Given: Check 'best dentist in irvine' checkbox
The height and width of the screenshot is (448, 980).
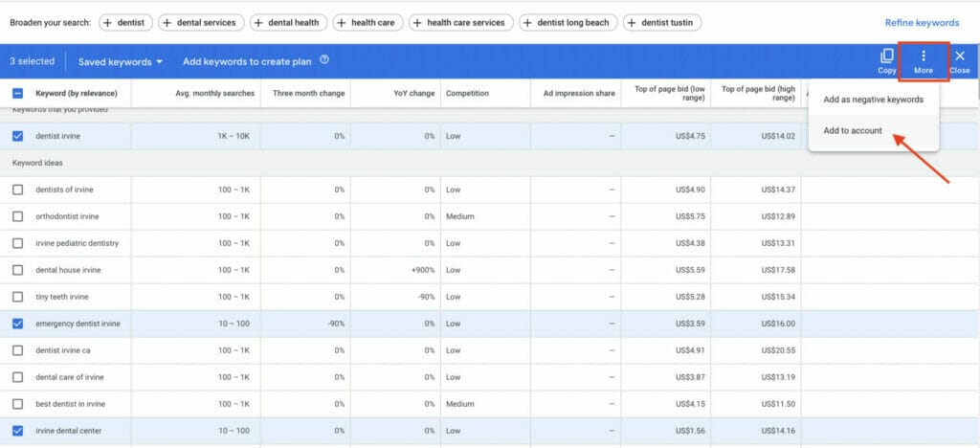Looking at the screenshot, I should pyautogui.click(x=18, y=404).
